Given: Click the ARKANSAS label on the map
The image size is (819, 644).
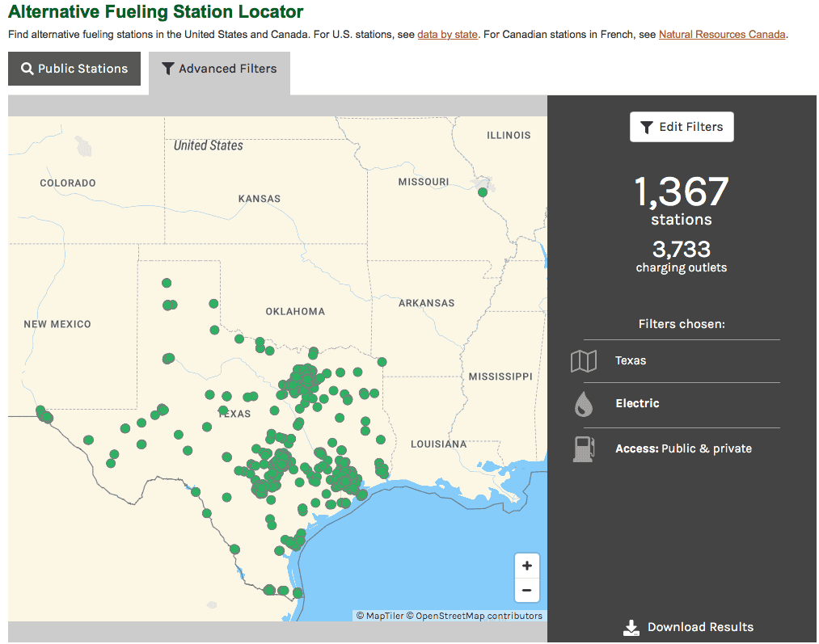Looking at the screenshot, I should point(427,303).
